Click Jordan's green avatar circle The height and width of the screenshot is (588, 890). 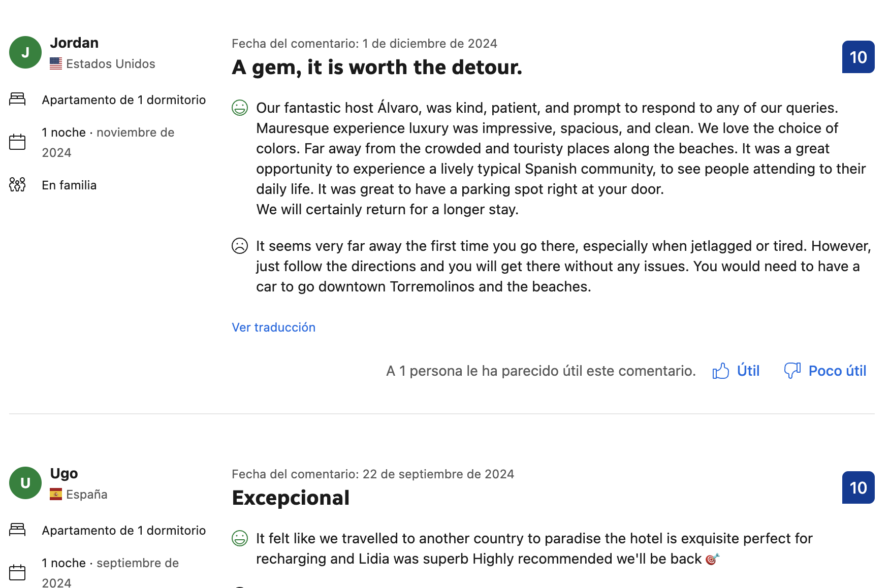25,52
